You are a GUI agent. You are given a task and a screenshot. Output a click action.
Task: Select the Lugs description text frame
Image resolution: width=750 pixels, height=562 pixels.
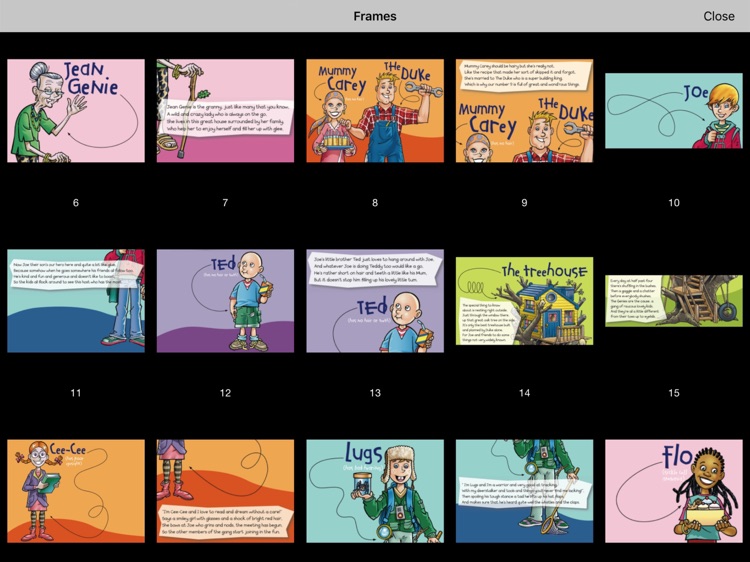[524, 491]
